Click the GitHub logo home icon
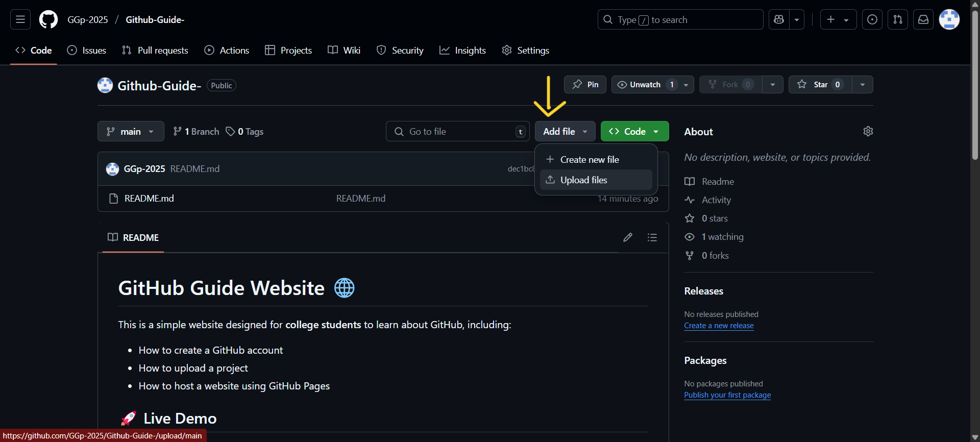 tap(48, 19)
